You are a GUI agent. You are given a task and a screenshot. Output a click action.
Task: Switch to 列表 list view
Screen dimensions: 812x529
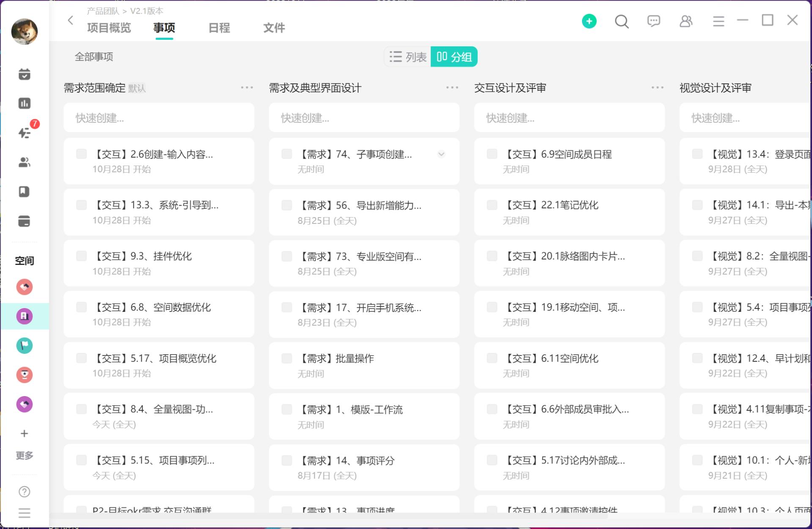coord(408,57)
